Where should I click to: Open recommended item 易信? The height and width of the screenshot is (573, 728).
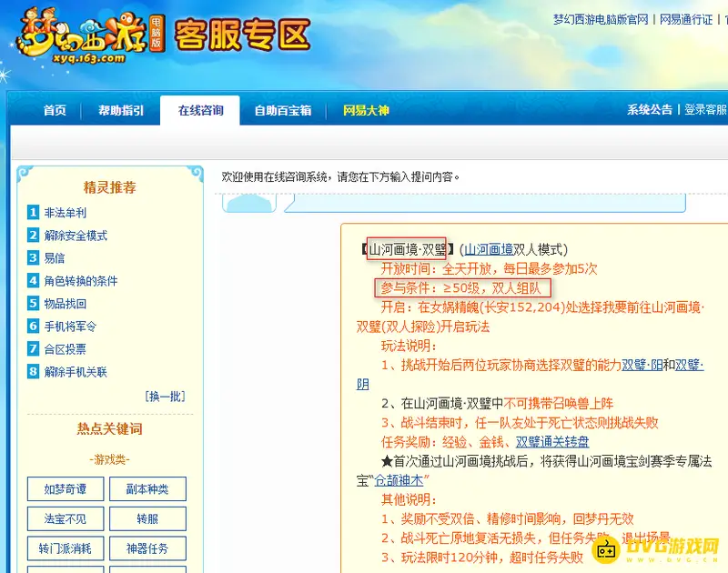(55, 258)
